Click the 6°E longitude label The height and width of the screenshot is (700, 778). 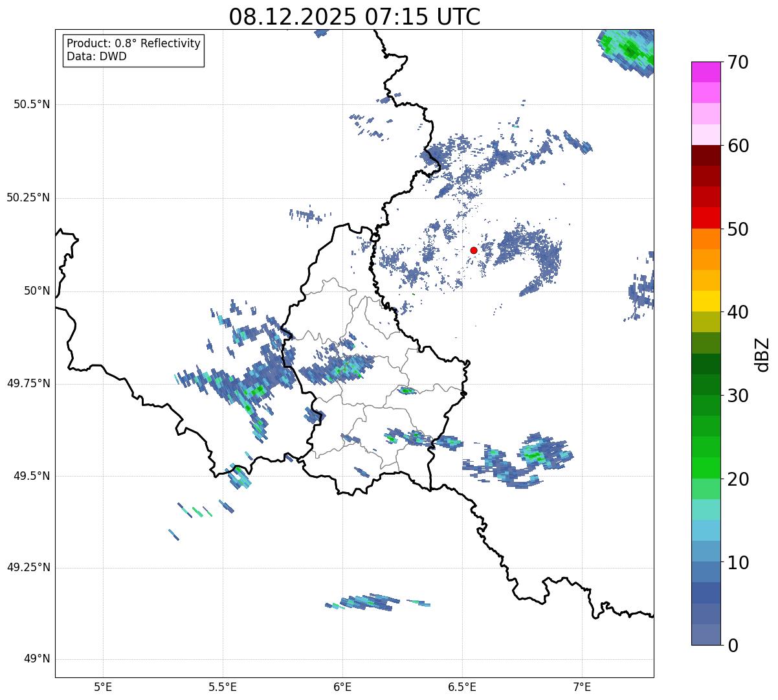(x=342, y=686)
